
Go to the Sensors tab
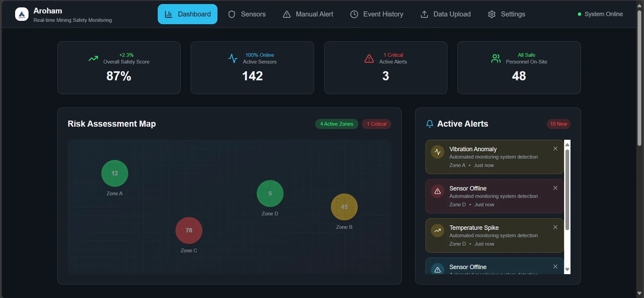point(247,14)
